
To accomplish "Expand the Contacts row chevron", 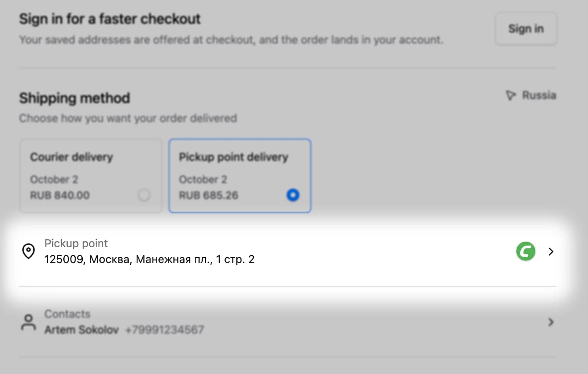I will pyautogui.click(x=551, y=322).
